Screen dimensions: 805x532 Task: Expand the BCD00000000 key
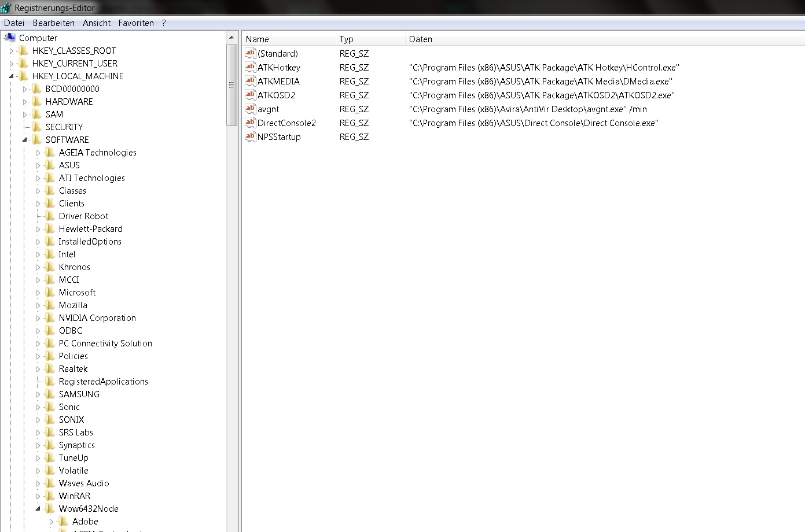coord(25,89)
